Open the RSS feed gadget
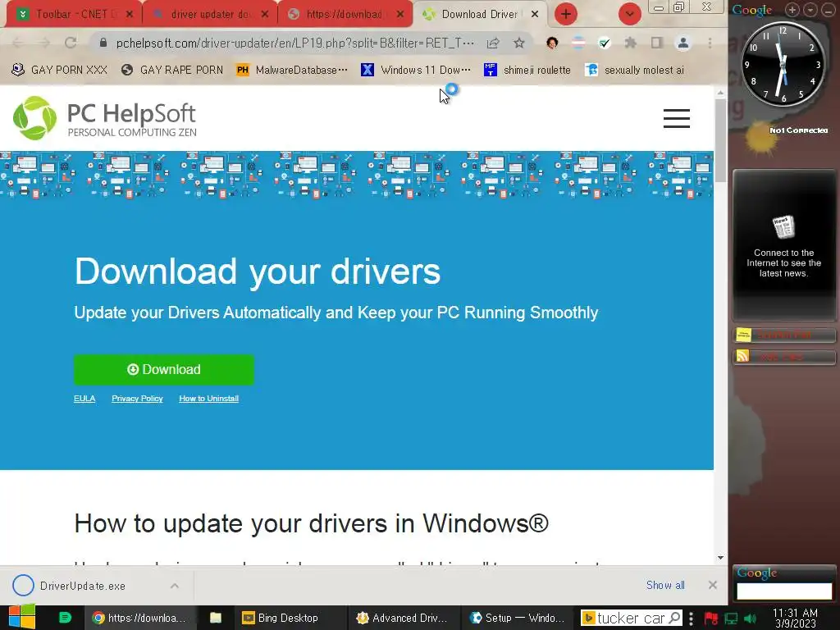 tap(783, 356)
